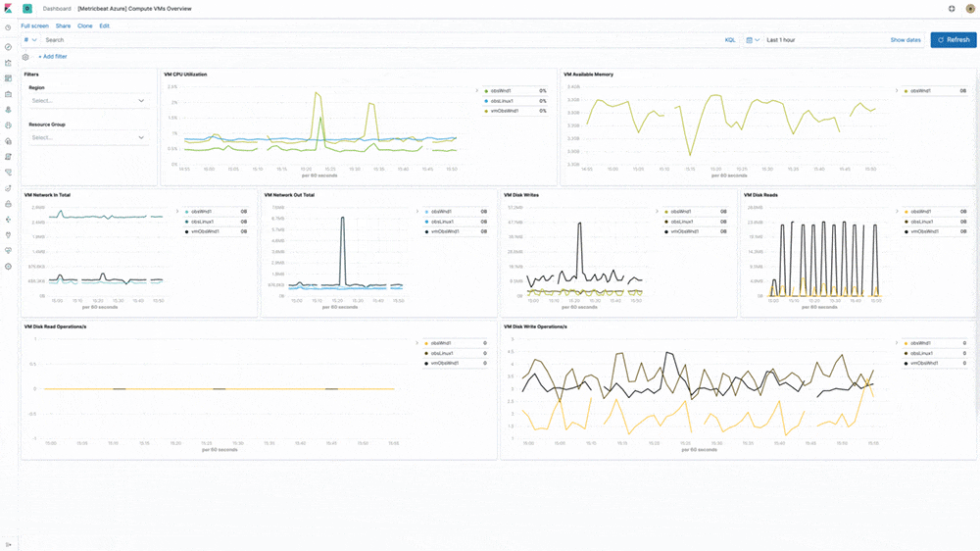This screenshot has height=551, width=980.
Task: Toggle legend chevron on VM Disk Write Operations/s
Action: click(x=897, y=343)
